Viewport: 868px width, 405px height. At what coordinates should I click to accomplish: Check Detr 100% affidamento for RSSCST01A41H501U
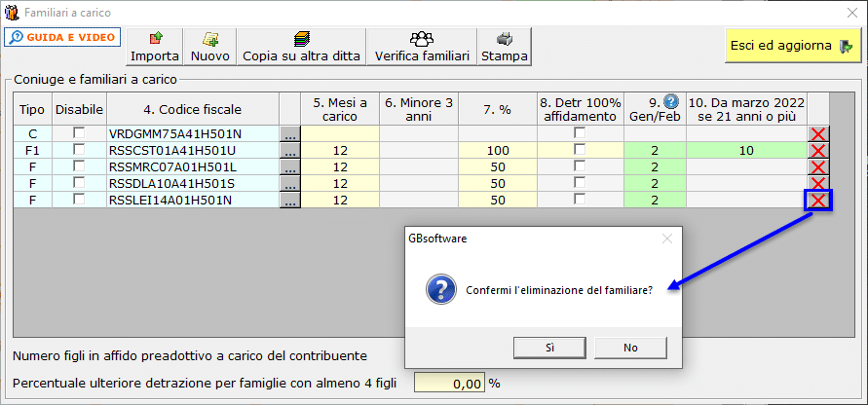[580, 149]
